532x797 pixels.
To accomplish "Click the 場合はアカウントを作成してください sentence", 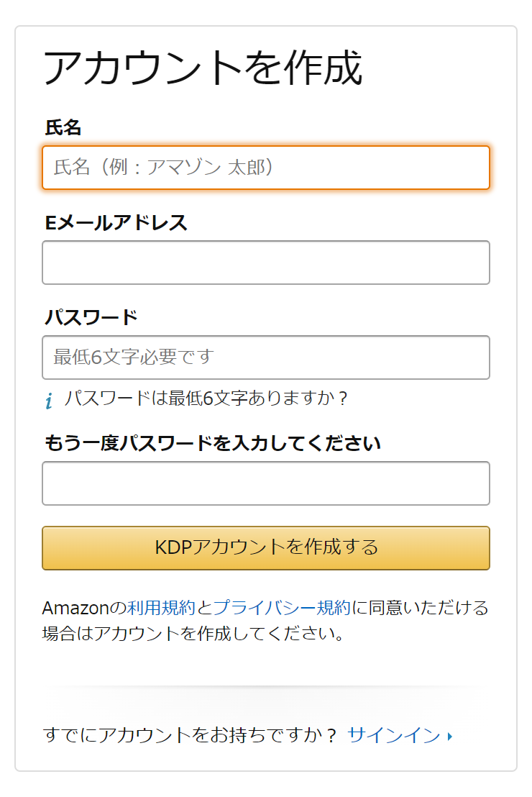I will click(x=193, y=633).
